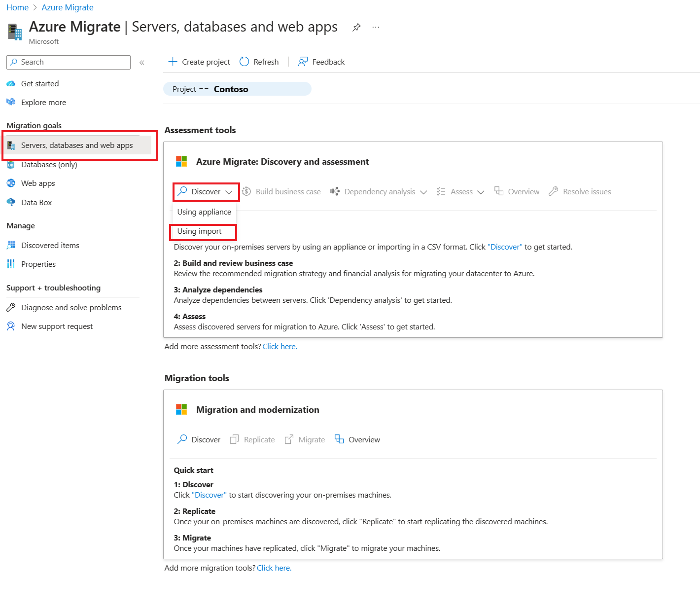This screenshot has width=700, height=613.
Task: Click the Assess checklist icon
Action: [441, 191]
